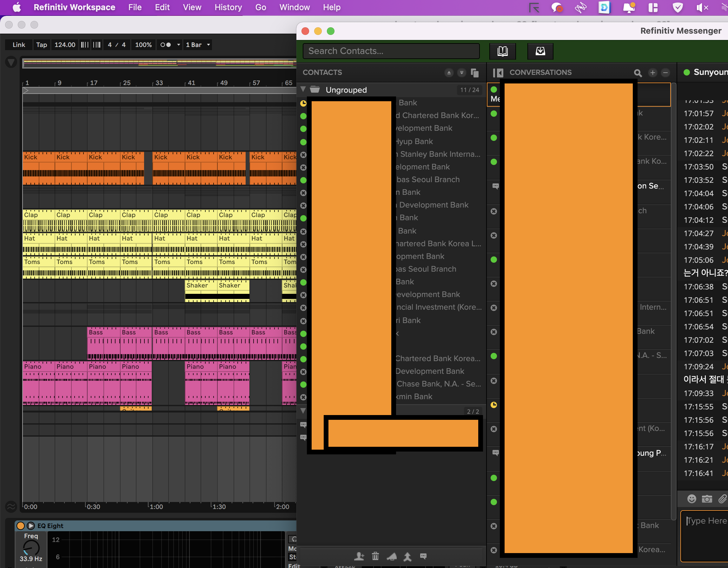Search conversations with magnifier icon
The image size is (728, 568).
click(637, 73)
